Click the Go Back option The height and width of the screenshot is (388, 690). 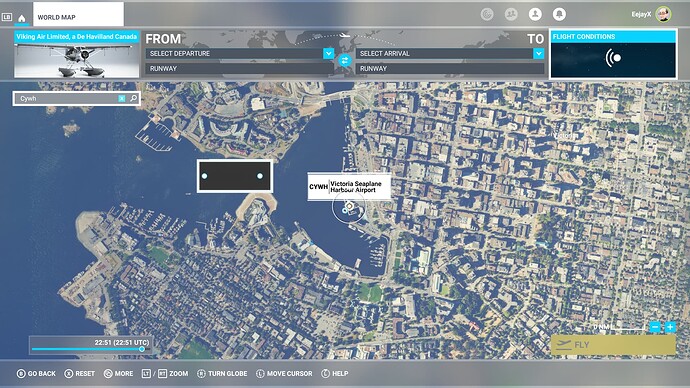tap(36, 373)
